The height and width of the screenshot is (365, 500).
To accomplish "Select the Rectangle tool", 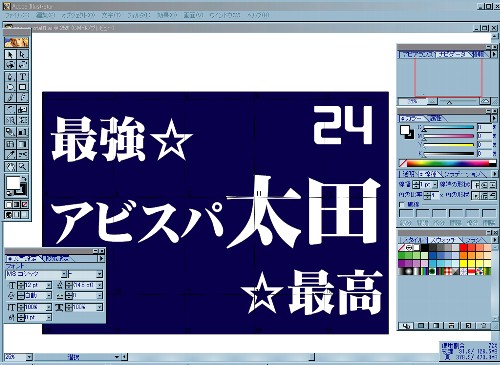I will pos(22,87).
